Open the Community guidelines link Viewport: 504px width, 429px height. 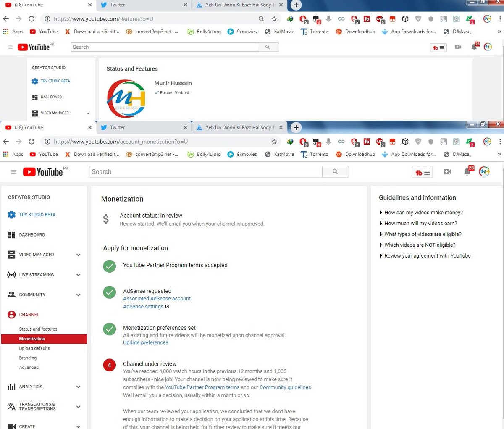click(285, 387)
